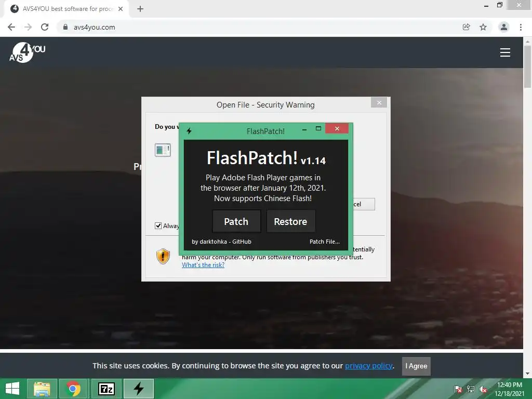Open the Windows Start button
The height and width of the screenshot is (399, 532).
(12, 389)
